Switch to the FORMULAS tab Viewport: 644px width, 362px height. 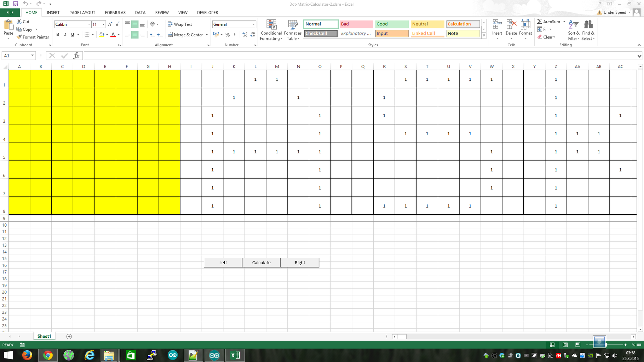point(115,12)
